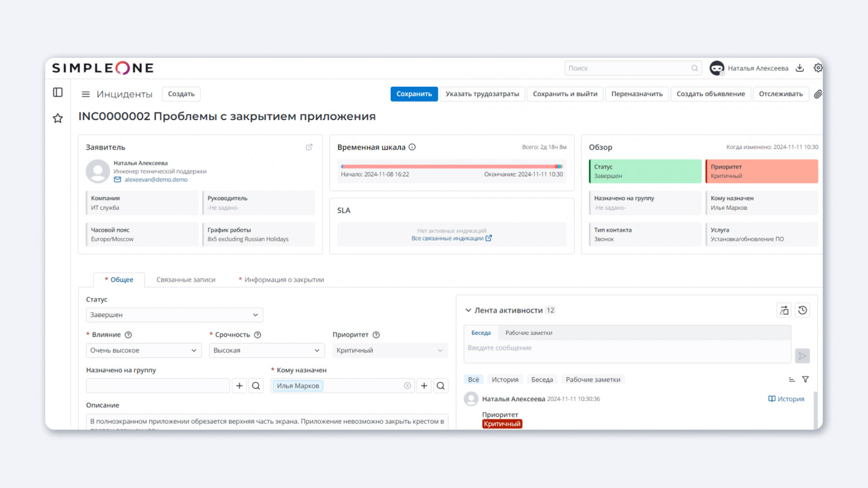This screenshot has width=868, height=488.
Task: Open activity history clock icon
Action: (x=802, y=310)
